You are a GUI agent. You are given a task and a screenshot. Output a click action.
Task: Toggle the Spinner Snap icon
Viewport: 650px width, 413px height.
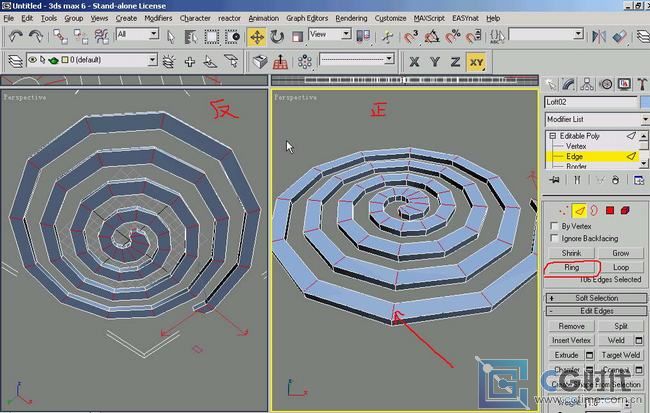473,36
